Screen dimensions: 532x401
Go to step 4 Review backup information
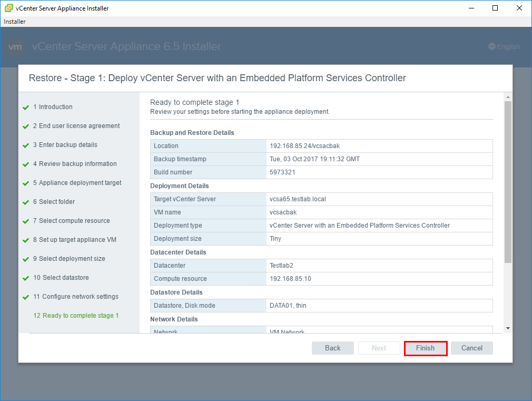click(x=75, y=164)
